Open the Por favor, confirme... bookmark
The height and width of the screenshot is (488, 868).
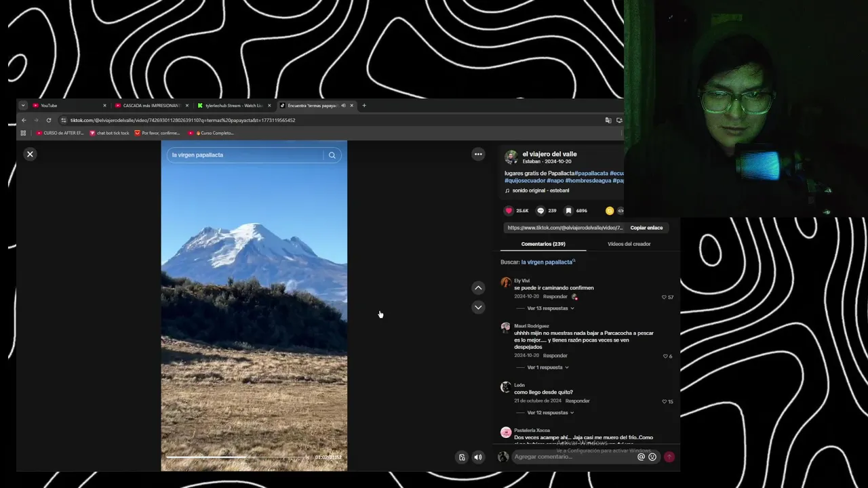[x=157, y=133]
